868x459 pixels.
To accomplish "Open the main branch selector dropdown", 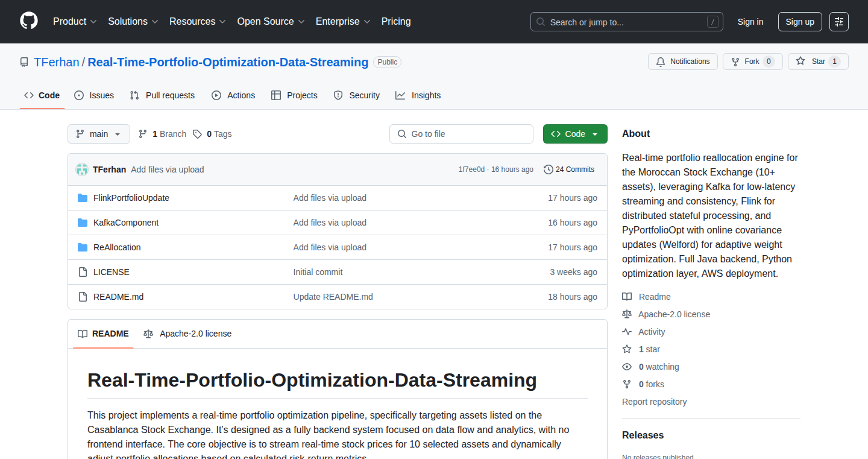I will click(99, 134).
